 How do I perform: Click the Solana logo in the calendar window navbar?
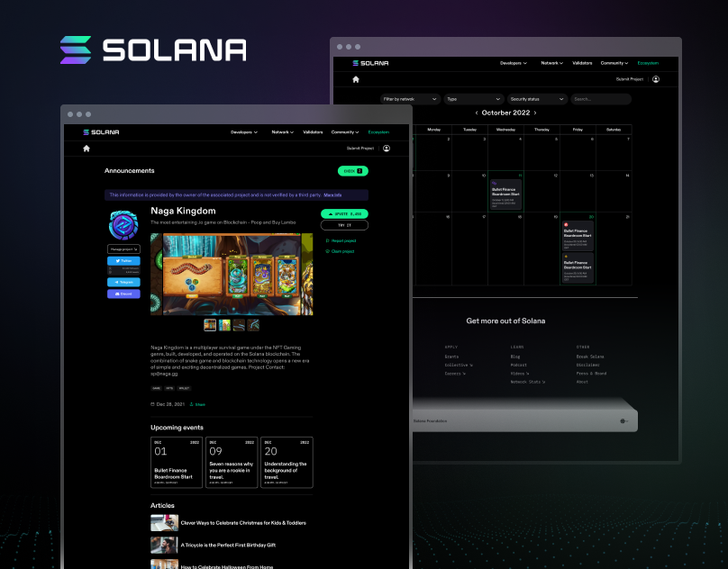[370, 63]
